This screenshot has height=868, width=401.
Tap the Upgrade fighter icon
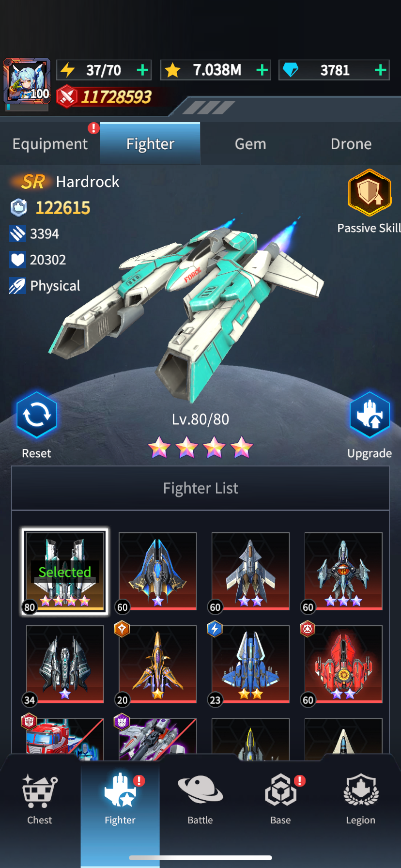point(370,415)
